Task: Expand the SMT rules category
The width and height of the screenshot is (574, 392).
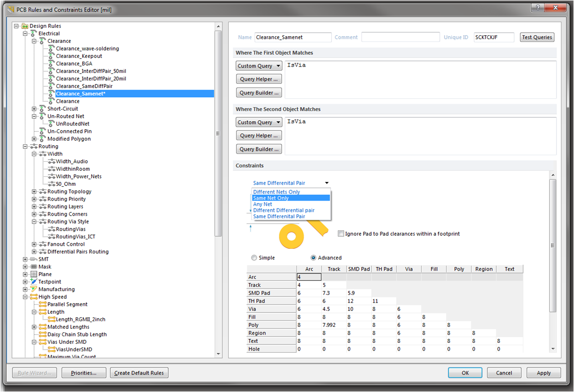Action: 25,259
